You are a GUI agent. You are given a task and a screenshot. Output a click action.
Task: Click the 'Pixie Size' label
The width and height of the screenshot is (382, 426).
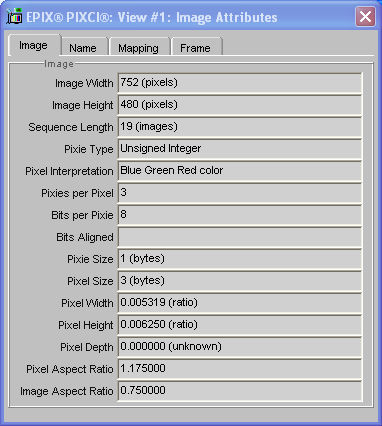(90, 259)
